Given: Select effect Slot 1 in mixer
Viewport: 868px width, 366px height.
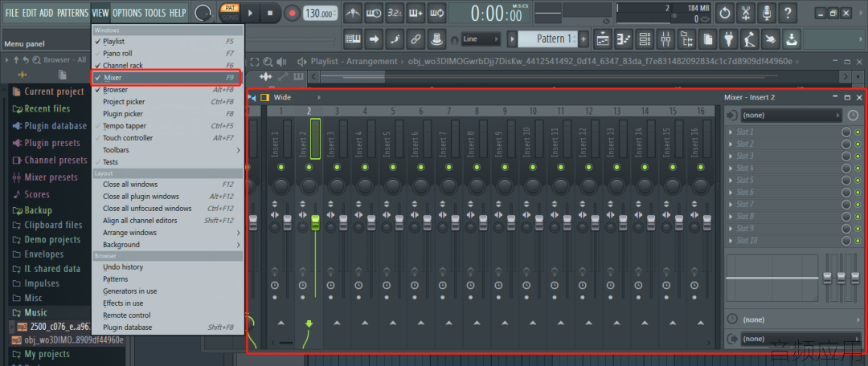Looking at the screenshot, I should [782, 132].
